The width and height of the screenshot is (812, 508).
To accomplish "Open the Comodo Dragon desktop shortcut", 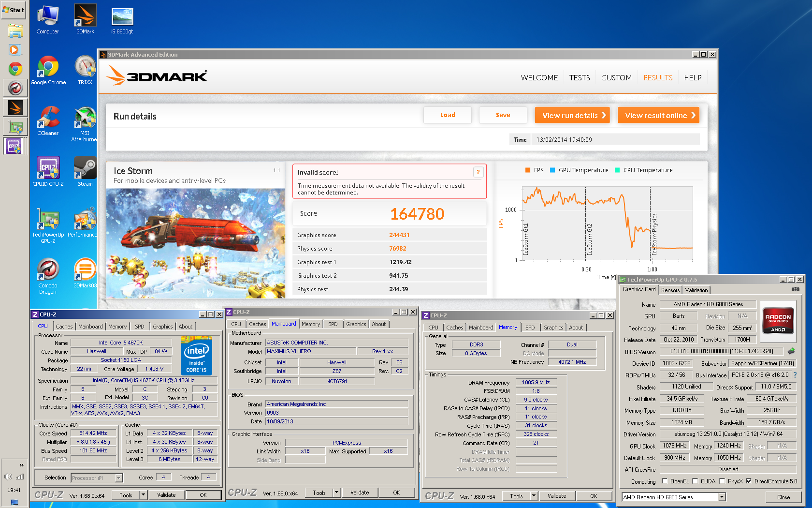I will coord(48,276).
